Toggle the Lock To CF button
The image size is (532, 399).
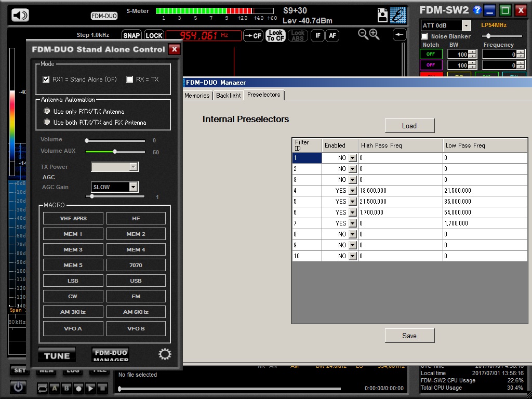click(275, 35)
